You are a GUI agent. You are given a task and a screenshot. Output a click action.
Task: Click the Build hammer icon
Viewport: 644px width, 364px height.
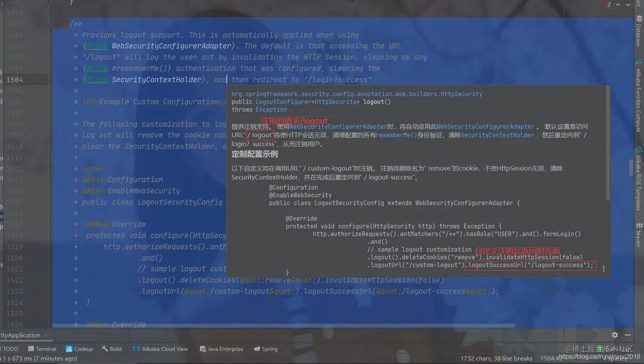point(105,349)
